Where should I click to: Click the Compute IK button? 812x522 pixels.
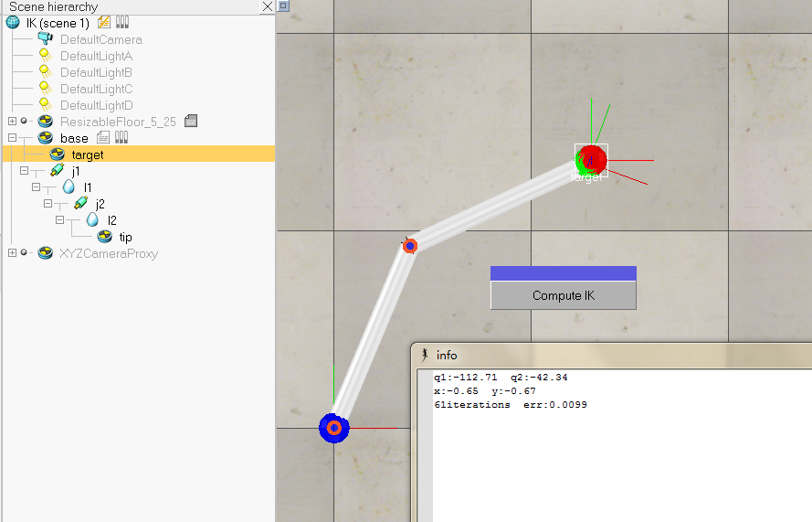point(564,295)
